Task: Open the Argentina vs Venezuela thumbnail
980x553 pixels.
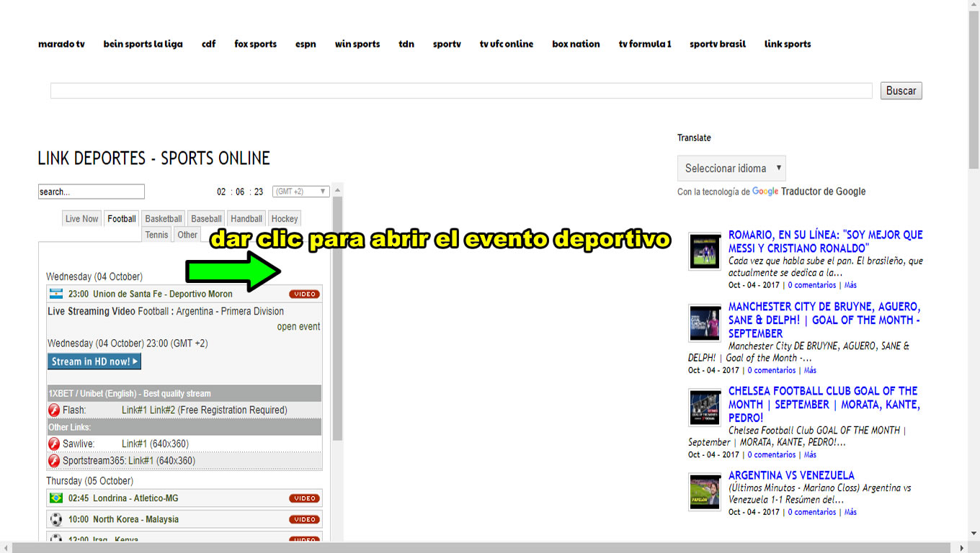Action: coord(705,492)
